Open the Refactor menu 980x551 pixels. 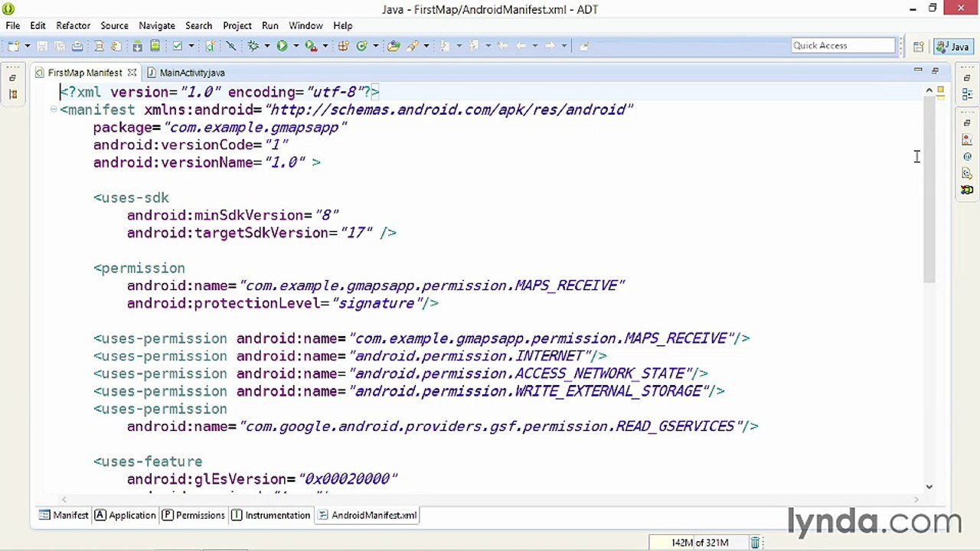click(73, 25)
